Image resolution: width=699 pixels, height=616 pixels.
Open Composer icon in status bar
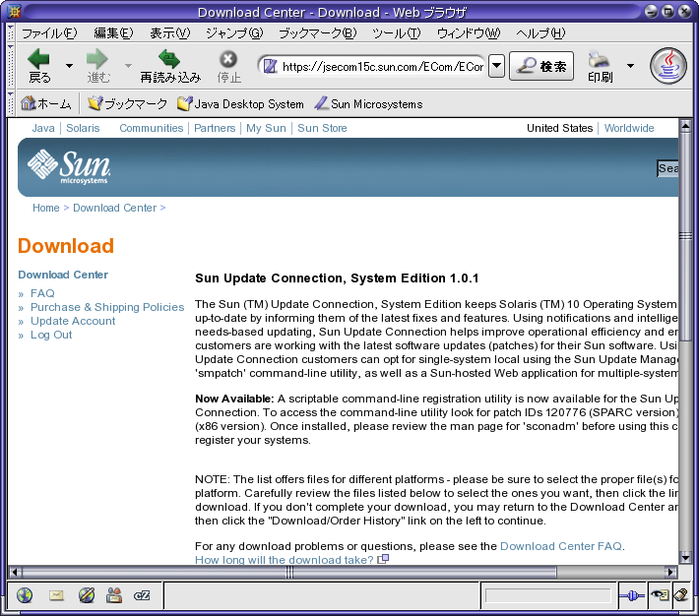[87, 595]
